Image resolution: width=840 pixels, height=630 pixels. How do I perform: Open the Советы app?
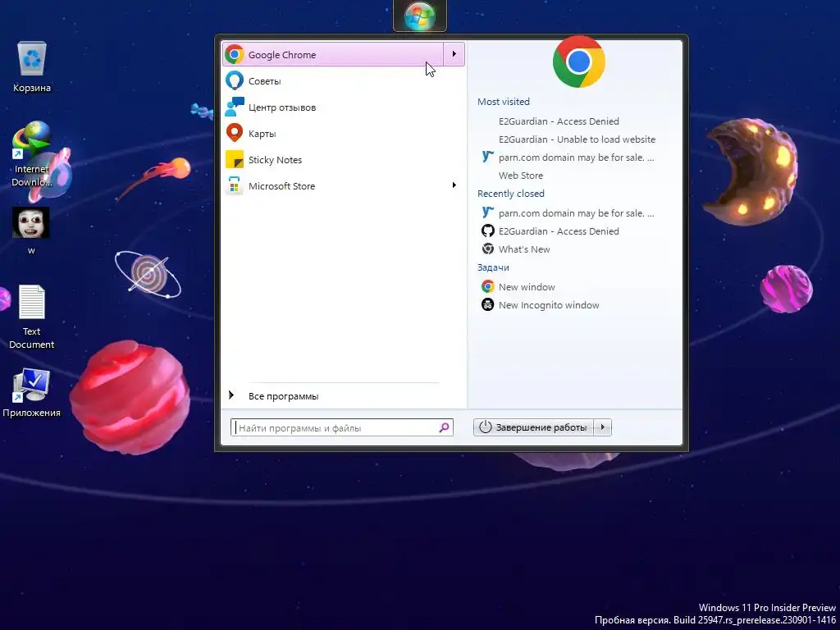click(343, 81)
